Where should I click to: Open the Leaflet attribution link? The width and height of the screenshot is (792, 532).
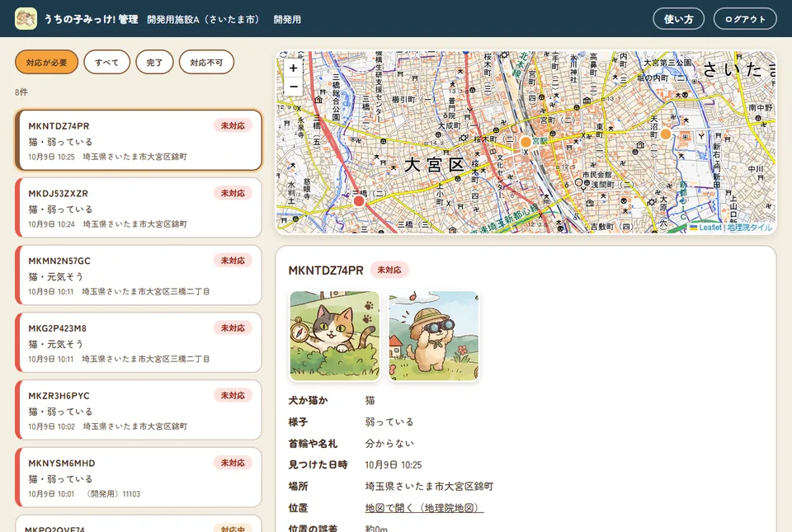click(x=705, y=228)
